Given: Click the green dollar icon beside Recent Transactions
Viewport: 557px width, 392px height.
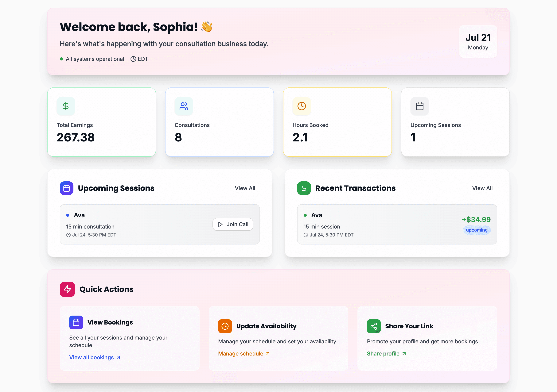Looking at the screenshot, I should coord(304,188).
